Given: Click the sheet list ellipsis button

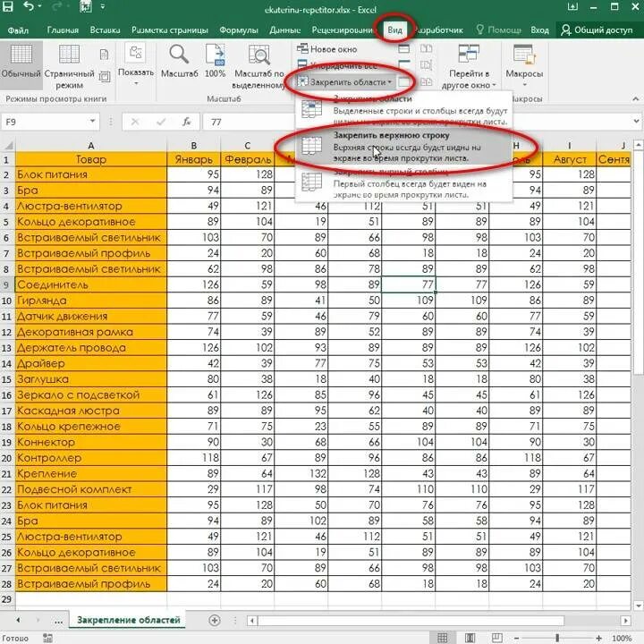Looking at the screenshot, I should (x=58, y=621).
